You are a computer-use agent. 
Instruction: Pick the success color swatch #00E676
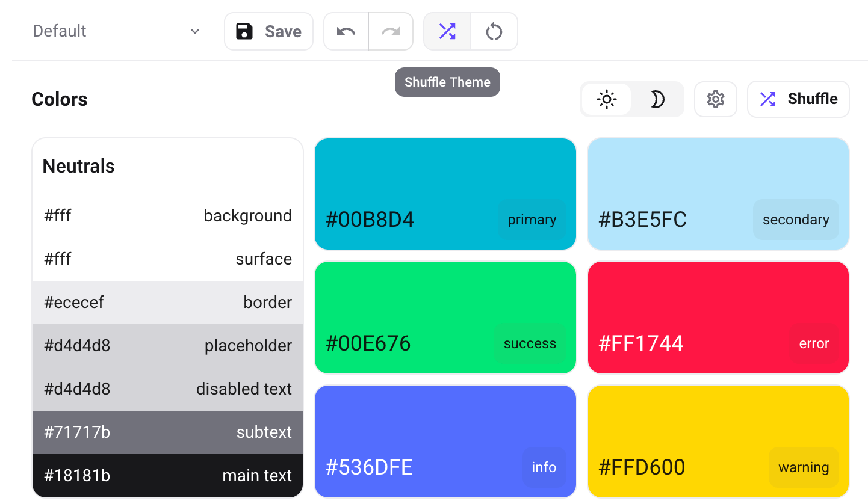(445, 317)
